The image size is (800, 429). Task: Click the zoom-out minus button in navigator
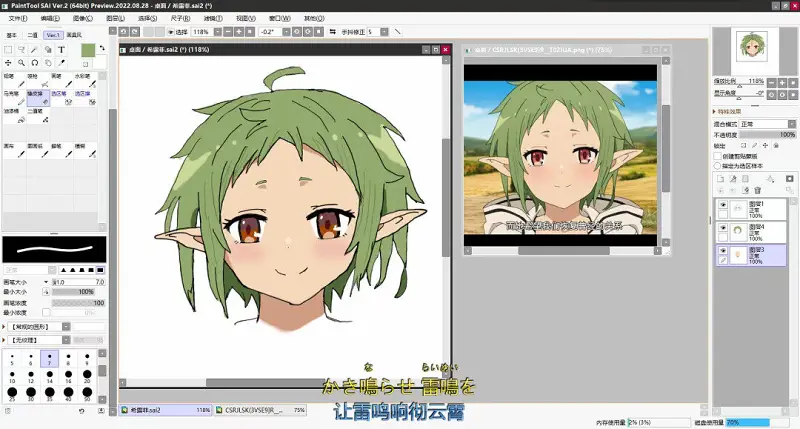point(771,83)
